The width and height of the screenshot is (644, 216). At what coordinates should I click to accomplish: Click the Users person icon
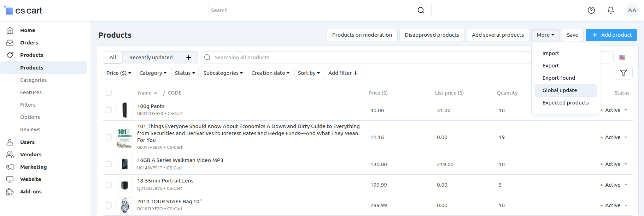click(10, 142)
